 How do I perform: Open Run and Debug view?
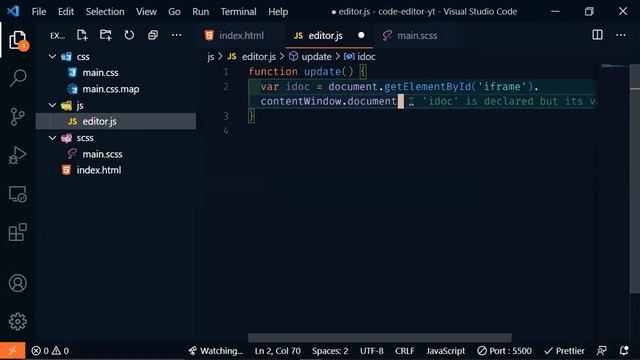[18, 156]
